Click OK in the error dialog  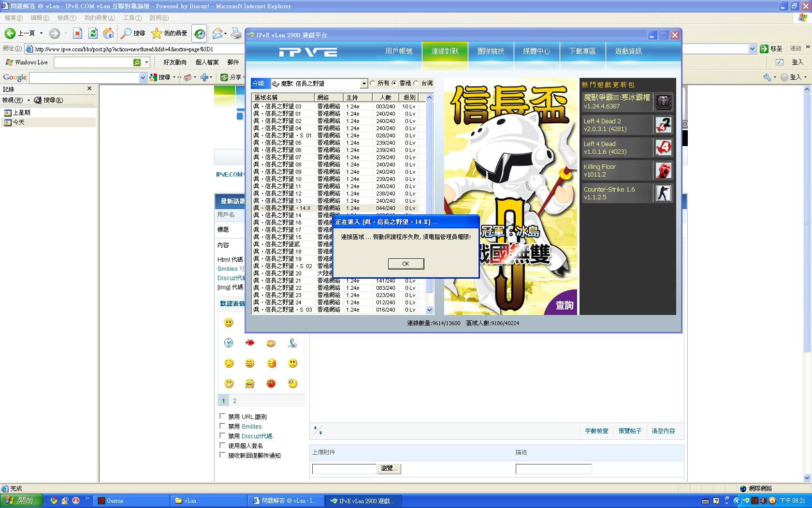click(406, 264)
